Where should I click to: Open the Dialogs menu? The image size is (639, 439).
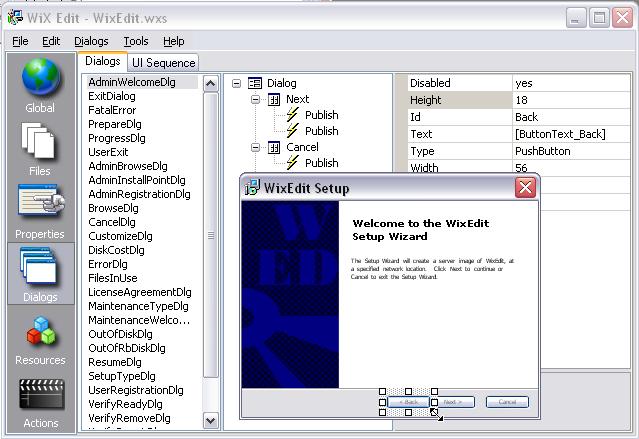(x=91, y=41)
